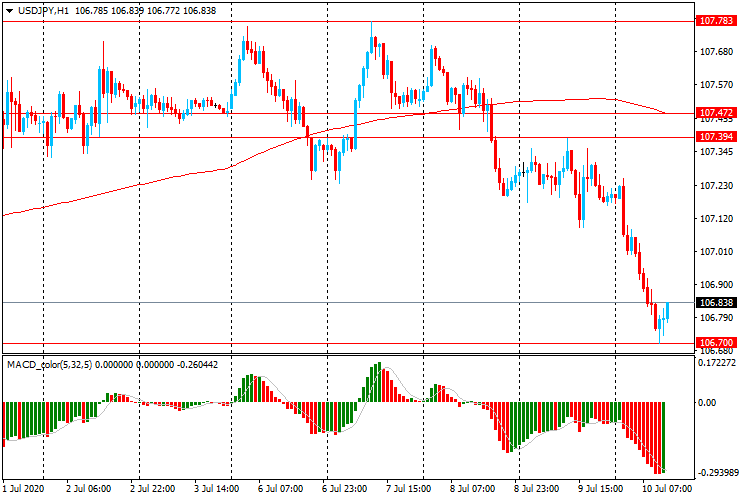The width and height of the screenshot is (740, 500).
Task: Click the 8 Jul 07:00 time axis label
Action: pyautogui.click(x=471, y=491)
